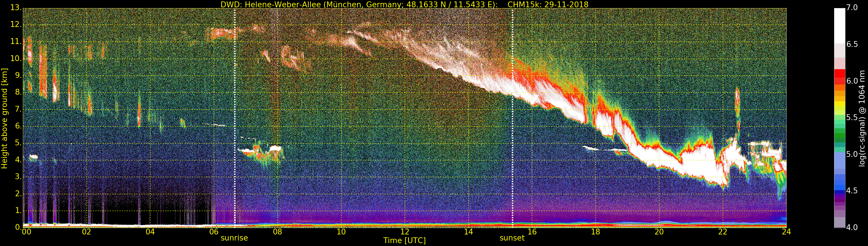Click the colorbar value label '5.0'
Screen dimensions: 868x246
(x=852, y=154)
